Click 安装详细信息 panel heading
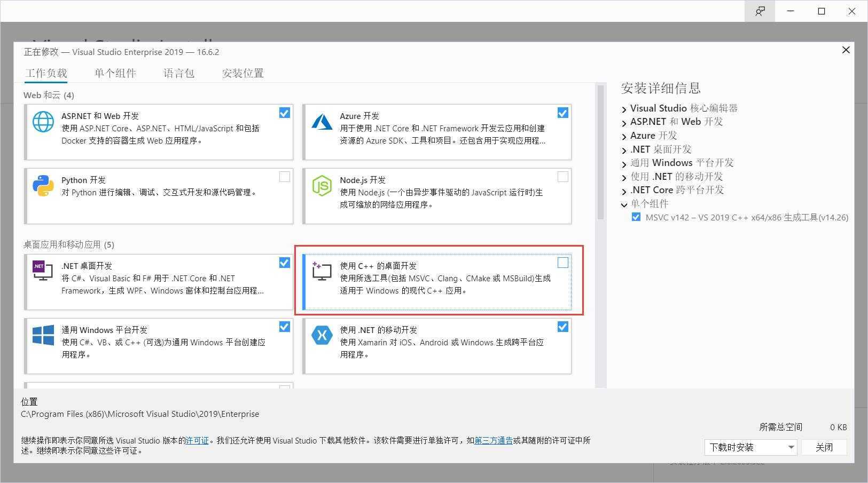 [x=661, y=88]
